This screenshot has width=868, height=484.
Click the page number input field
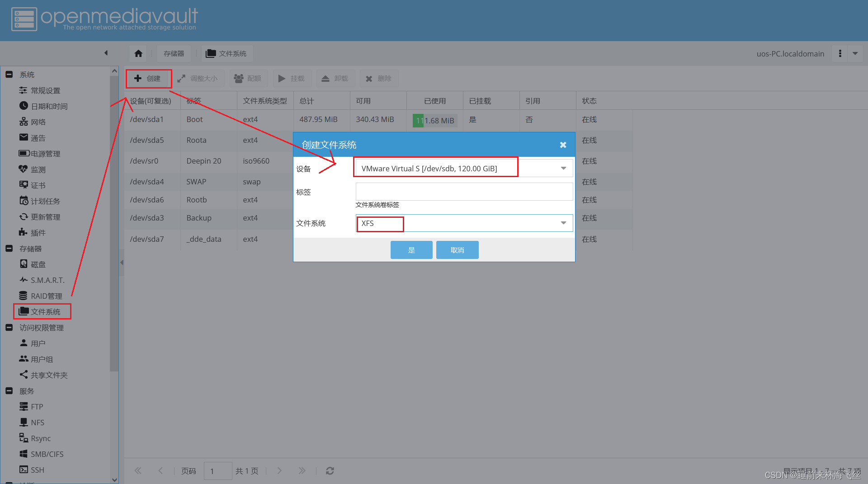pyautogui.click(x=218, y=471)
